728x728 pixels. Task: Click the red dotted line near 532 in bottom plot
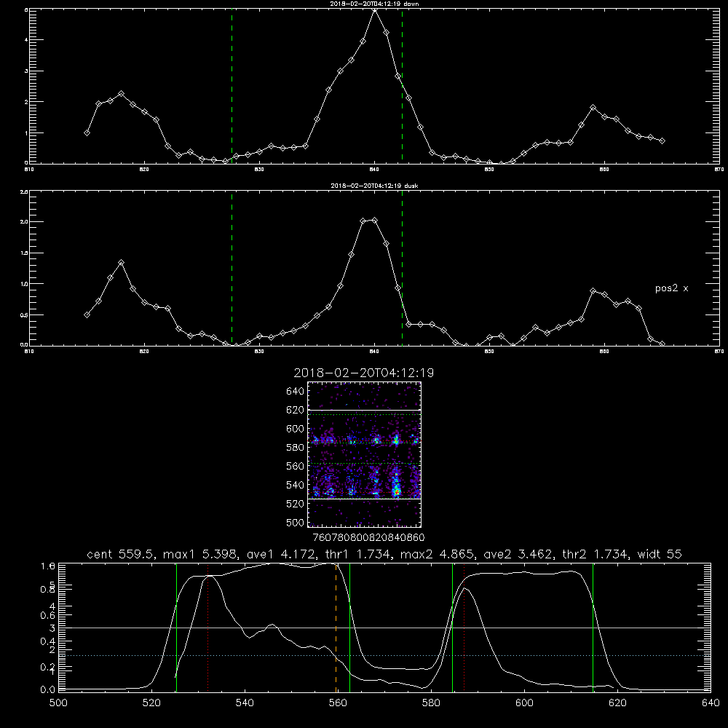pos(207,628)
